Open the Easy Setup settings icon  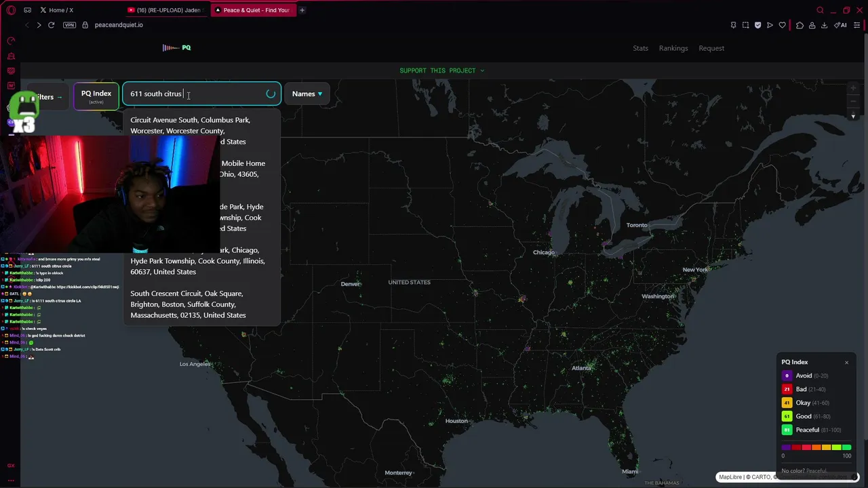tap(857, 25)
